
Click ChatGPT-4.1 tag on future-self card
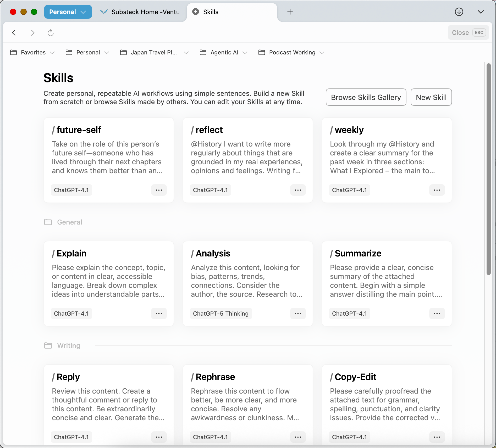71,190
